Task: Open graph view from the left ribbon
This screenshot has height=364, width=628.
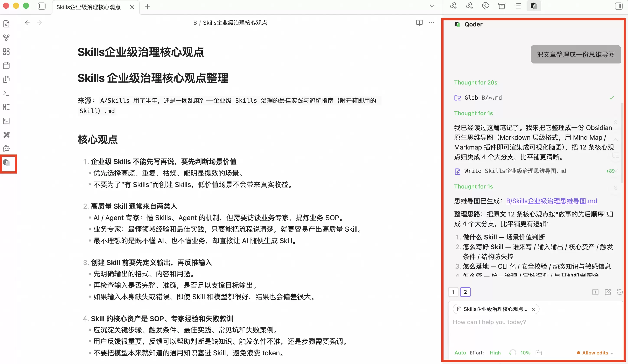Action: pyautogui.click(x=7, y=38)
